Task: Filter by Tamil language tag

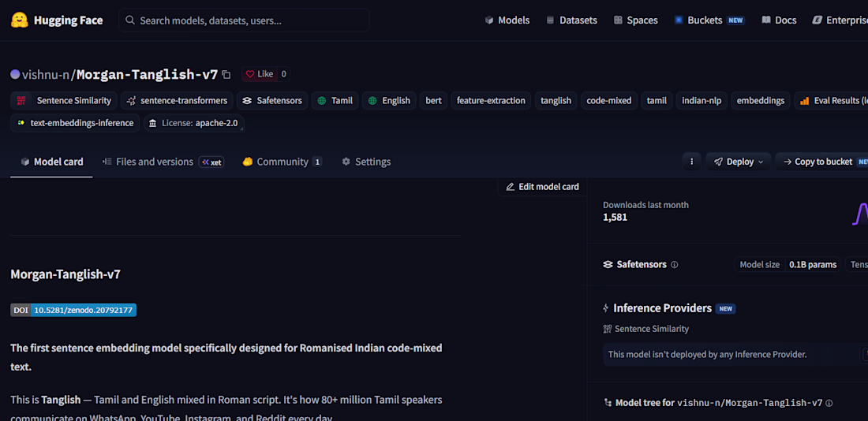Action: coord(335,101)
